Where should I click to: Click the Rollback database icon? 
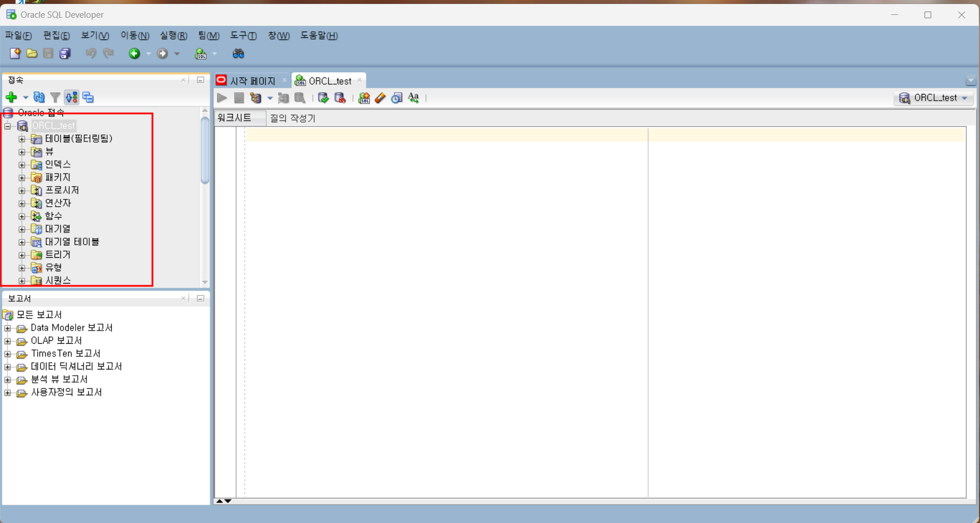(340, 98)
